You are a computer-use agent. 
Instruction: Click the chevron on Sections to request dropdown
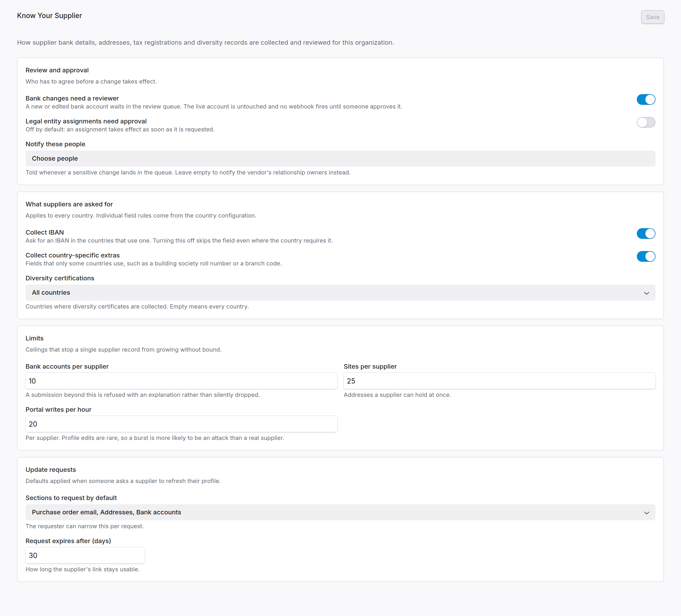pyautogui.click(x=646, y=513)
